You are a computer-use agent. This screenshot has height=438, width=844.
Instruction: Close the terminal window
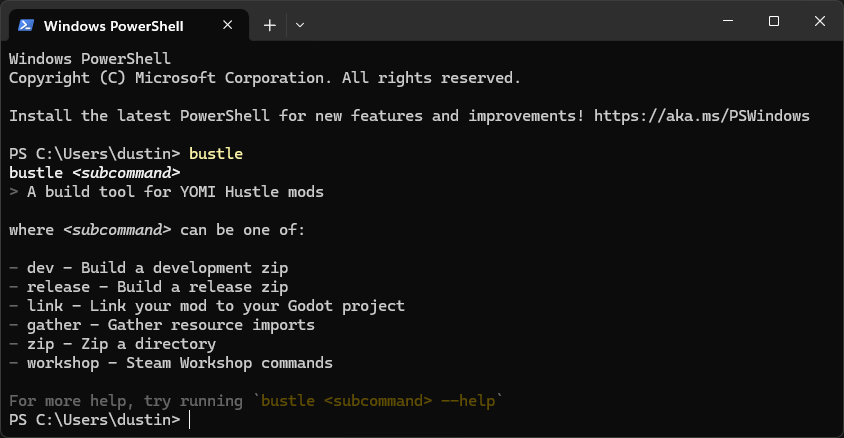[820, 21]
